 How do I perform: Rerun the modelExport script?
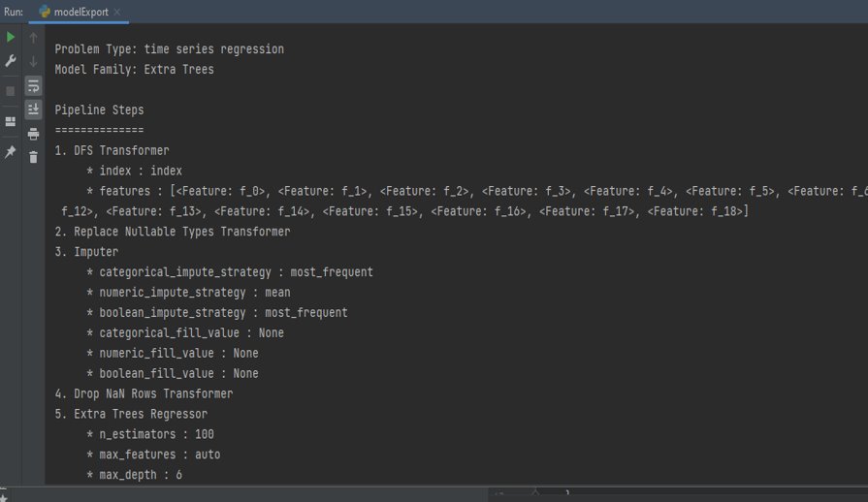pyautogui.click(x=11, y=37)
